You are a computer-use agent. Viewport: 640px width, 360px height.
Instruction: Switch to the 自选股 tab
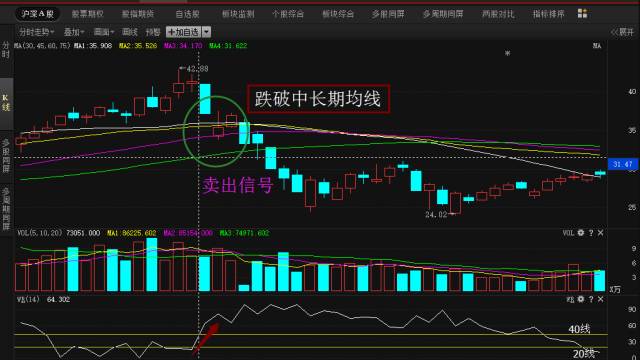click(x=187, y=14)
